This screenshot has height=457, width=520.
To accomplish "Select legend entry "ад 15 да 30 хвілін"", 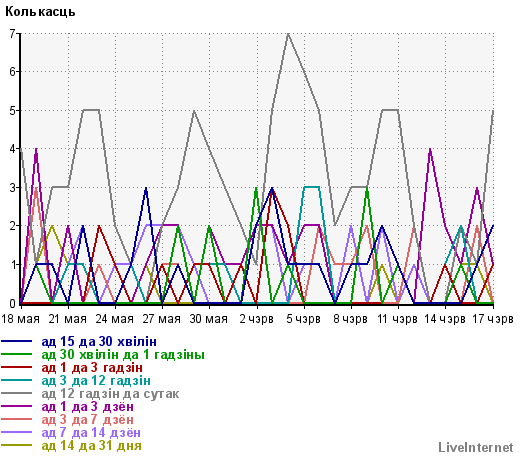I will click(99, 342).
